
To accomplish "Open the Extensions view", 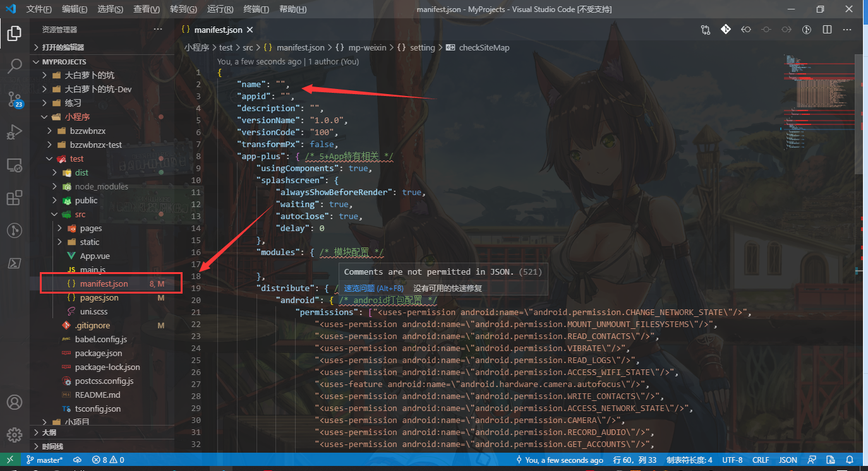I will click(15, 198).
